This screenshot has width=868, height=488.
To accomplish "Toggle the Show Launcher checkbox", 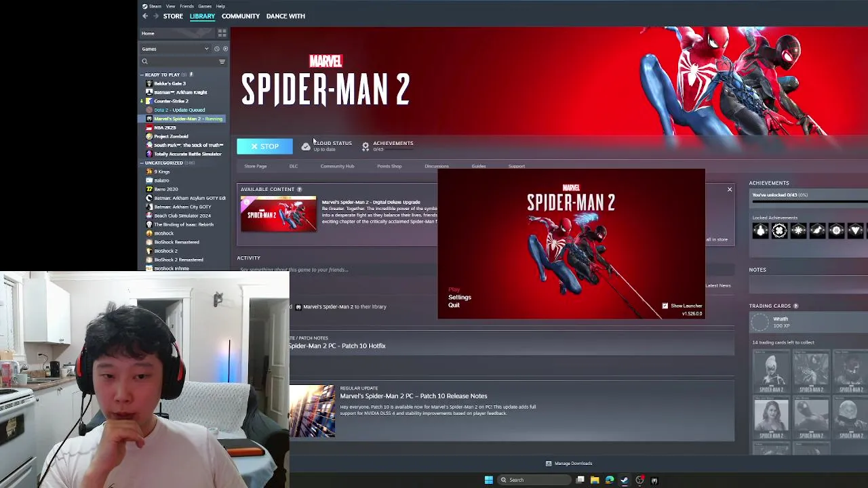I will pyautogui.click(x=665, y=306).
